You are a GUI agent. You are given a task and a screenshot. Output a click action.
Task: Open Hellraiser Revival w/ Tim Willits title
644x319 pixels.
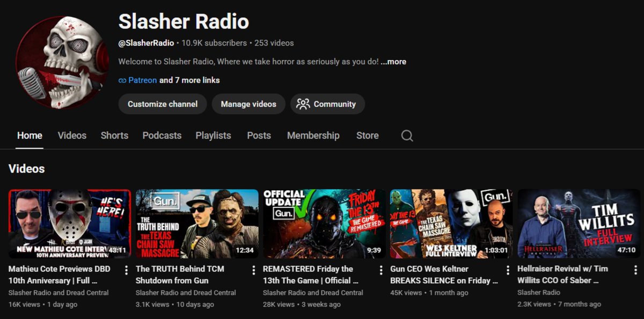562,274
